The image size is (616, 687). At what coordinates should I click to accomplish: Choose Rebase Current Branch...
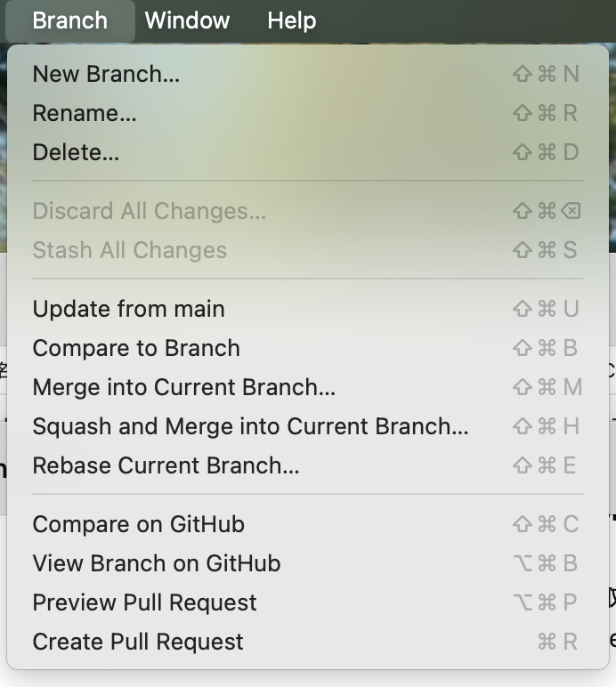click(x=308, y=465)
